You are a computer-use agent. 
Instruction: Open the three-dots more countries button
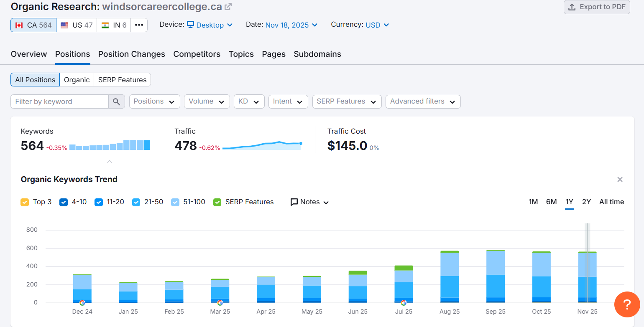click(139, 25)
